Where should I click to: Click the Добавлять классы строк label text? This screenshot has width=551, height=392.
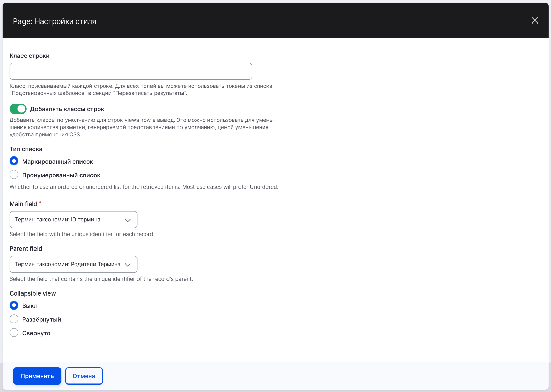pos(67,109)
